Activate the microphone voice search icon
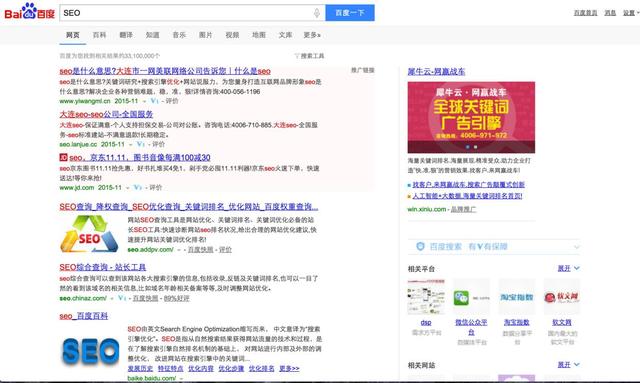This screenshot has width=640, height=383. (x=317, y=13)
